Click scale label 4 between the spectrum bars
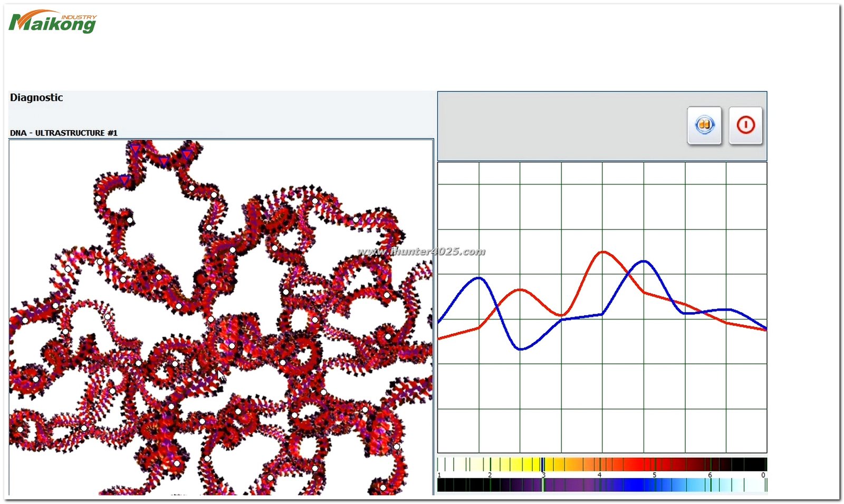This screenshot has height=504, width=844. click(599, 475)
